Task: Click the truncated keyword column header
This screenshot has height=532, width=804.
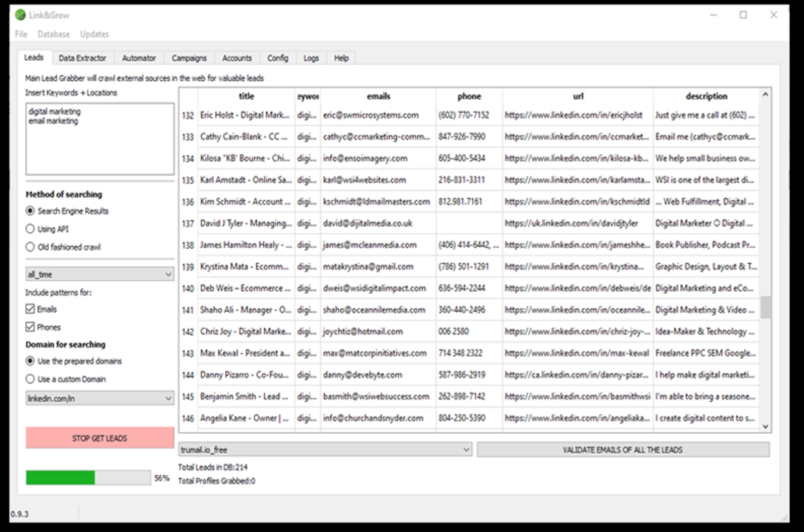Action: 308,96
